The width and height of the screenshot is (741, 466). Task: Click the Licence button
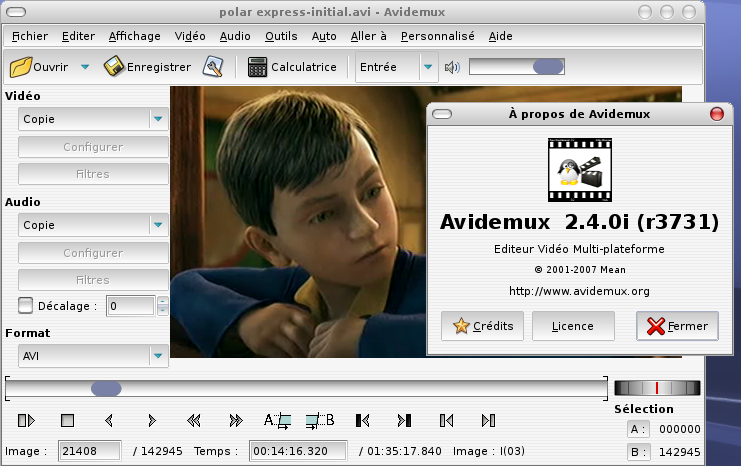573,326
